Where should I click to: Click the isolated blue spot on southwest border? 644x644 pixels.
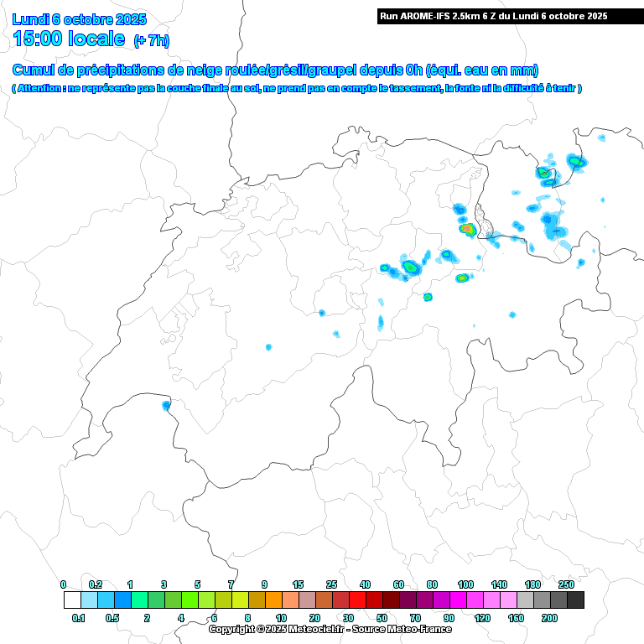166,407
